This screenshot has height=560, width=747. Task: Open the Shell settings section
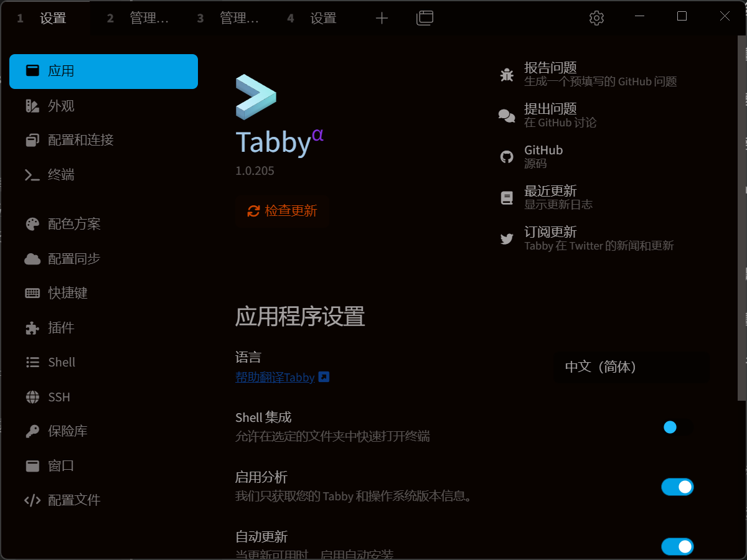[x=103, y=362]
